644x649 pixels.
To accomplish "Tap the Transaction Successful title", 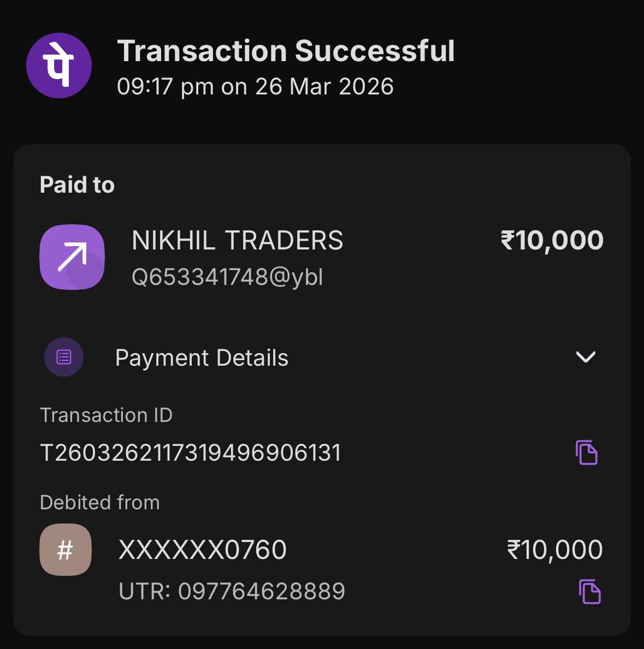I will pyautogui.click(x=286, y=51).
